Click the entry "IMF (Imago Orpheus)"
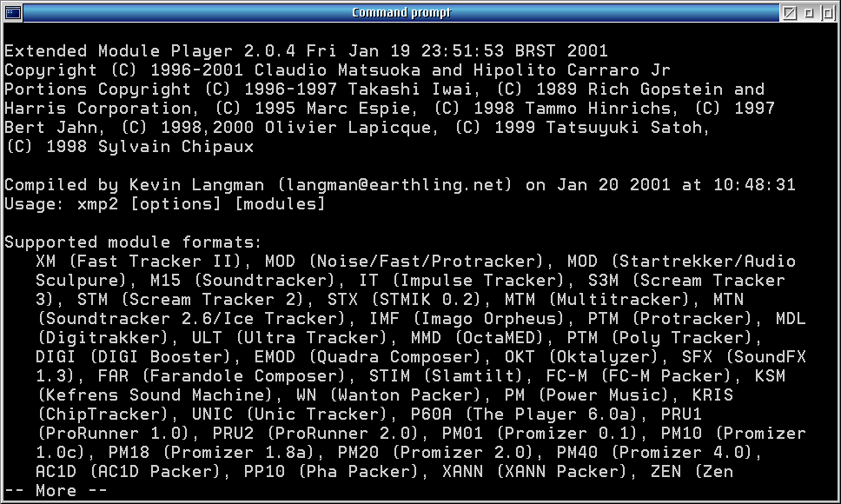841x504 pixels. tap(467, 319)
